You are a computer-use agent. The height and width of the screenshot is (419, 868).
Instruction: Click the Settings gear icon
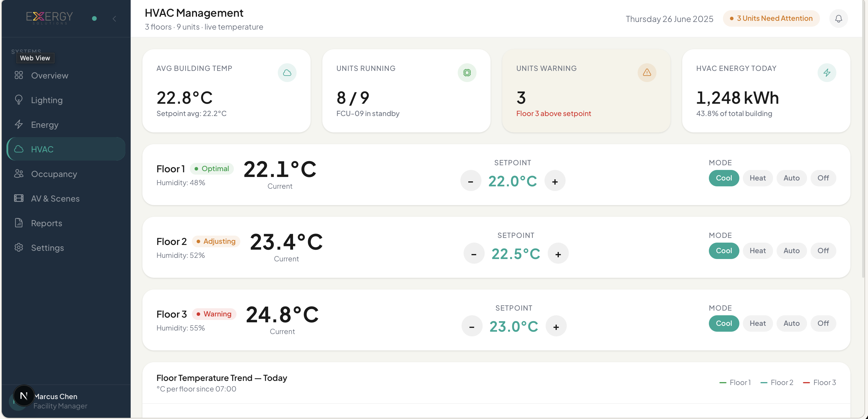(x=19, y=247)
